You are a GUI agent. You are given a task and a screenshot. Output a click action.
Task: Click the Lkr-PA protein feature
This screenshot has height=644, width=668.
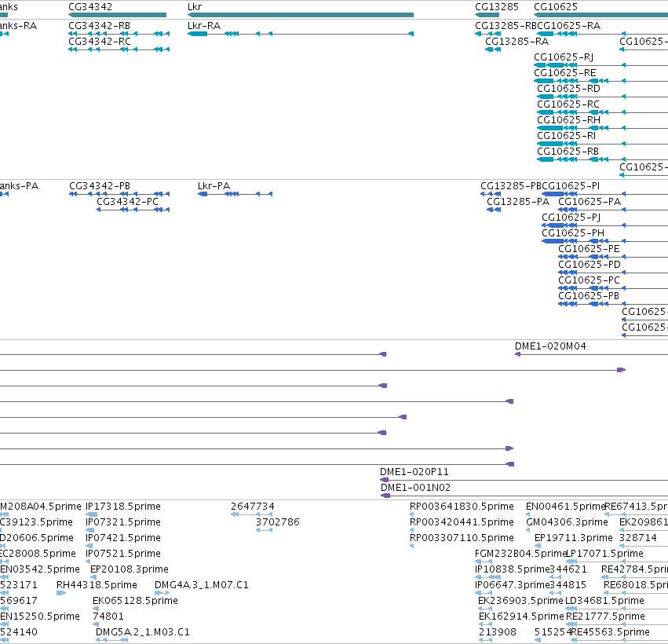point(214,186)
